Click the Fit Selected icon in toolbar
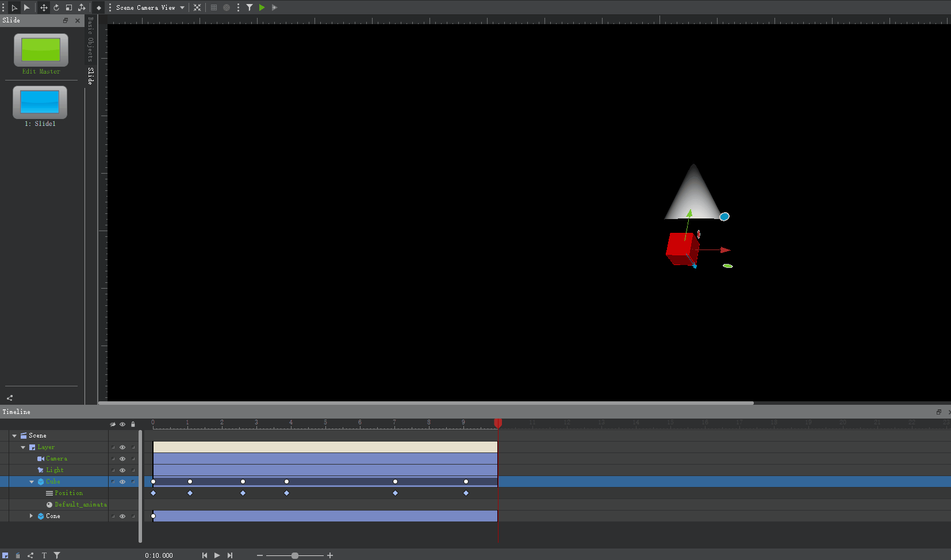The image size is (951, 560). pyautogui.click(x=198, y=7)
